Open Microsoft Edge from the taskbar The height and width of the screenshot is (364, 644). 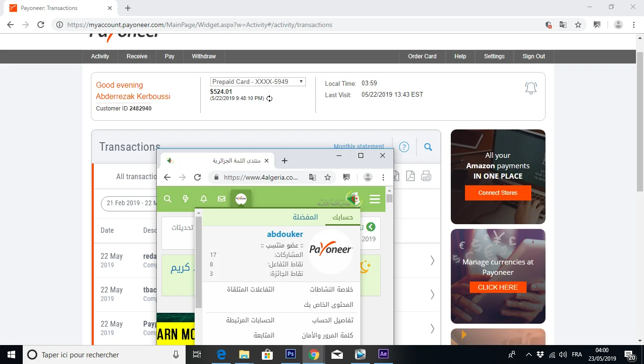coord(221,354)
